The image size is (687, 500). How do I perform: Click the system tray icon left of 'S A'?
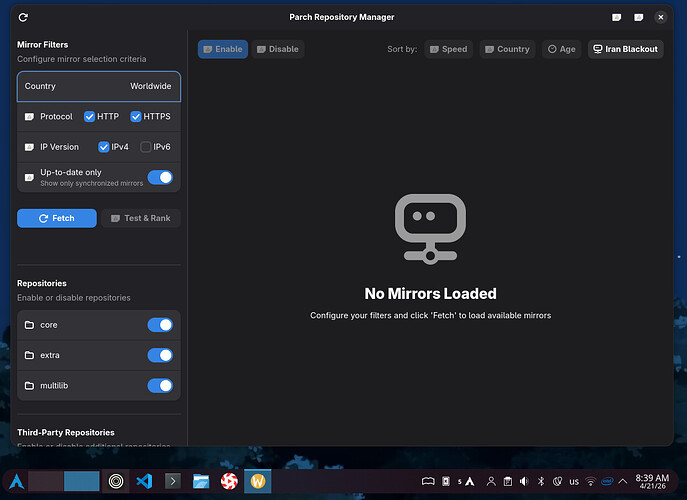tap(446, 482)
